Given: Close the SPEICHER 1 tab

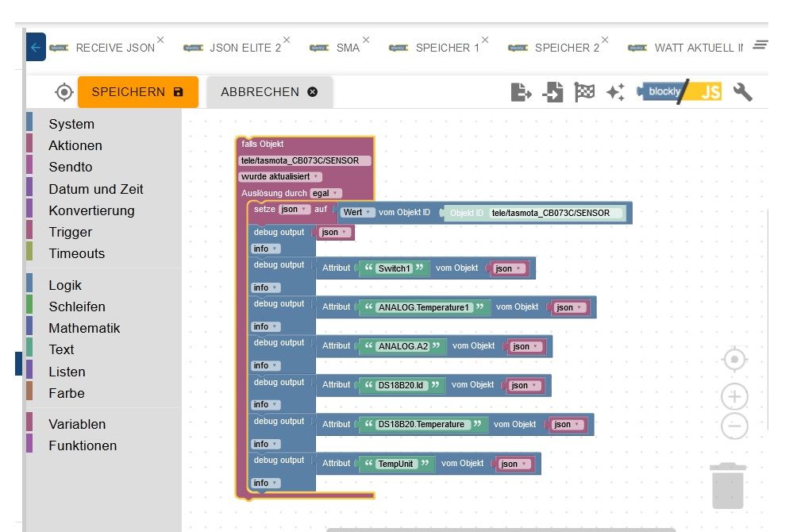Looking at the screenshot, I should click(485, 40).
